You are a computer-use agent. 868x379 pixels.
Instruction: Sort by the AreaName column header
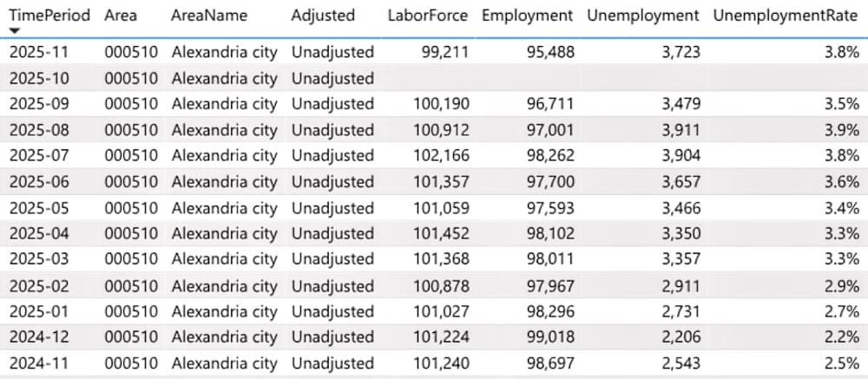209,15
